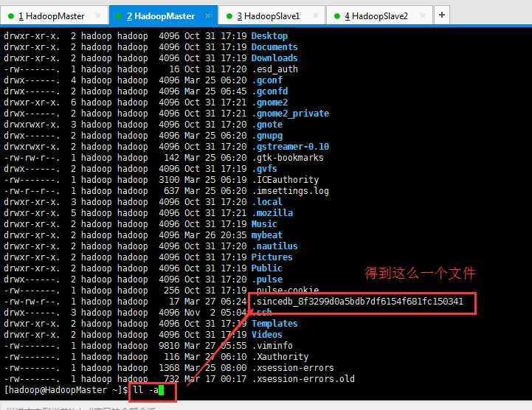532x410 pixels.
Task: Click the .Xauthority file name
Action: pos(280,357)
